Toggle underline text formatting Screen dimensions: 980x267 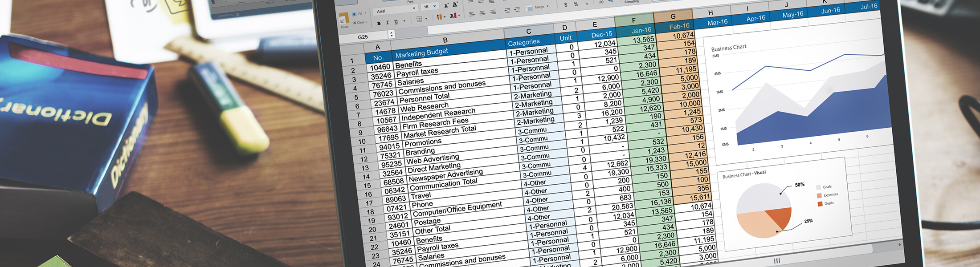click(x=396, y=22)
